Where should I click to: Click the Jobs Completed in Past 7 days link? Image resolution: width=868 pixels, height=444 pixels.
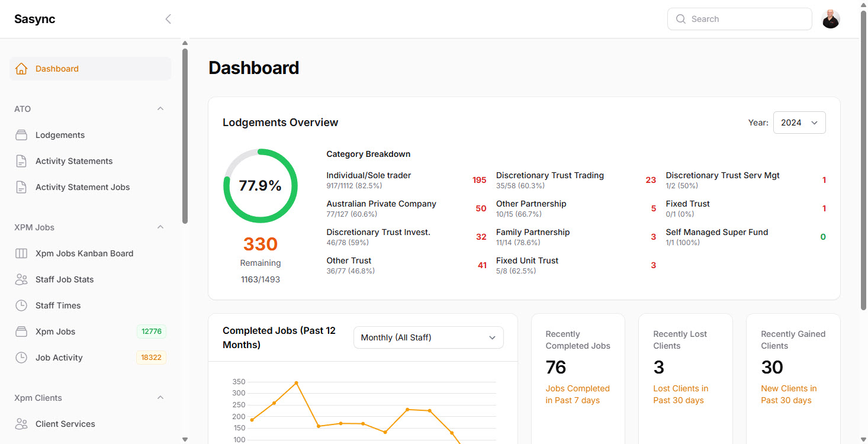coord(577,394)
